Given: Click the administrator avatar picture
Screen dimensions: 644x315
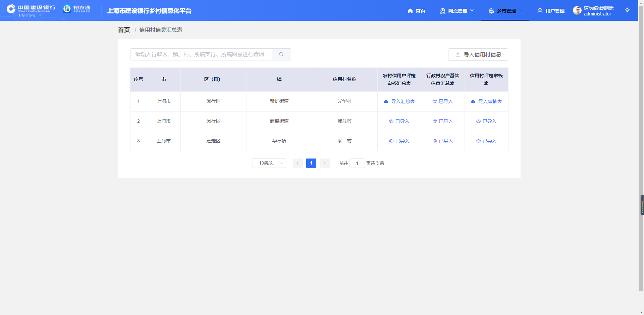Looking at the screenshot, I should [577, 10].
